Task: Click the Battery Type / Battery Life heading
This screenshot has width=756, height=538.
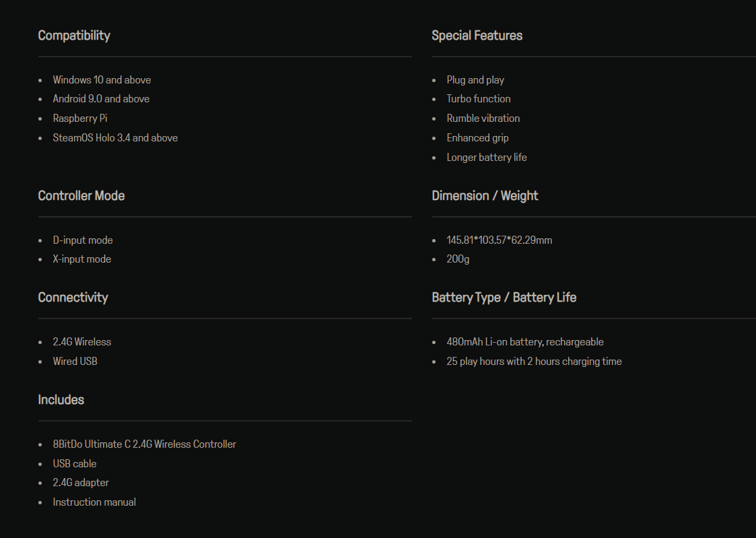Action: tap(504, 298)
